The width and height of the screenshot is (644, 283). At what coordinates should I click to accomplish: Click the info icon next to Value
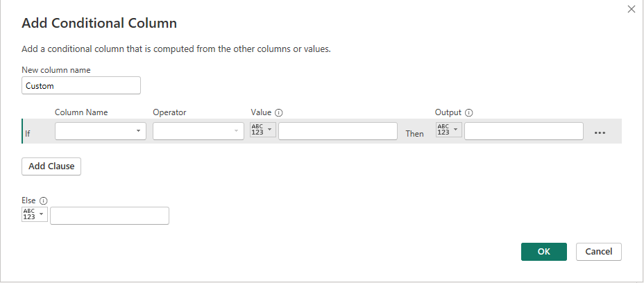click(x=279, y=112)
